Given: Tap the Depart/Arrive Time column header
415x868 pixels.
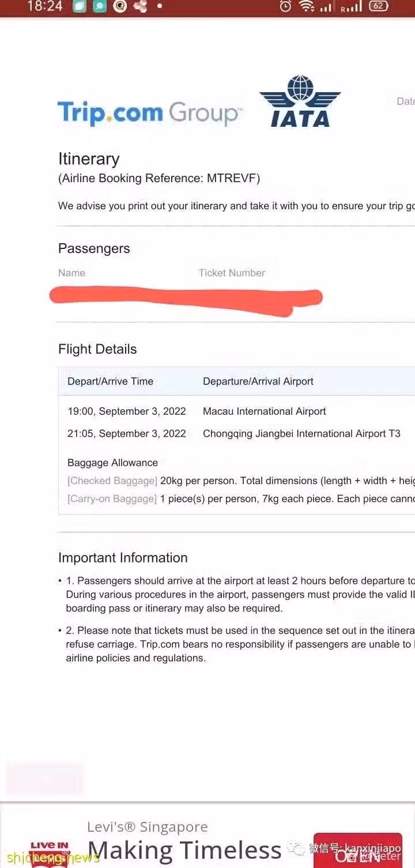Looking at the screenshot, I should (110, 381).
